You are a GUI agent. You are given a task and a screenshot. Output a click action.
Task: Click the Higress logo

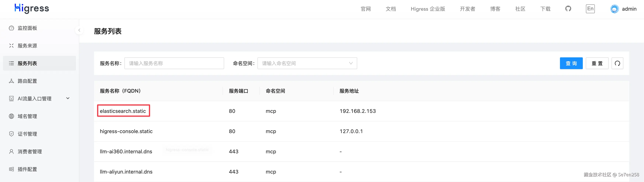32,8
